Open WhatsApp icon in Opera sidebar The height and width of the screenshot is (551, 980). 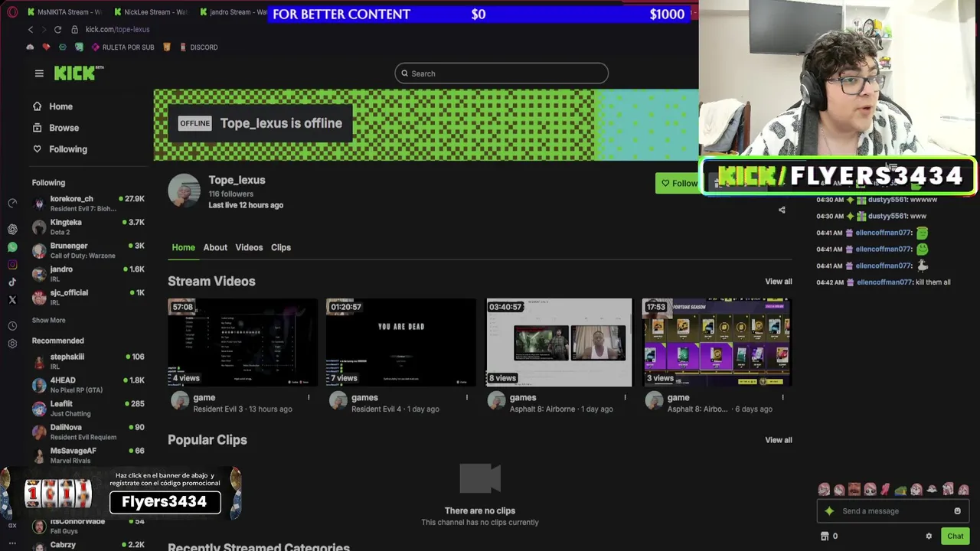(x=12, y=247)
